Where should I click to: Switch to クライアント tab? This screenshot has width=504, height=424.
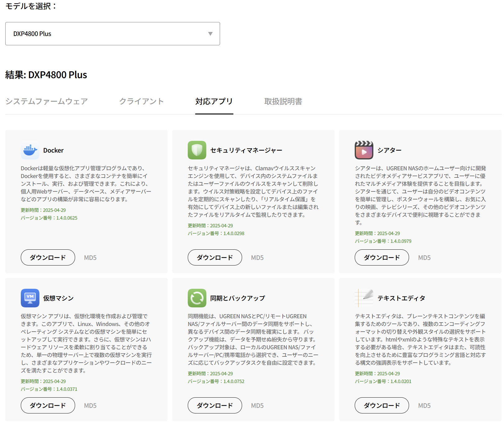[x=142, y=101]
